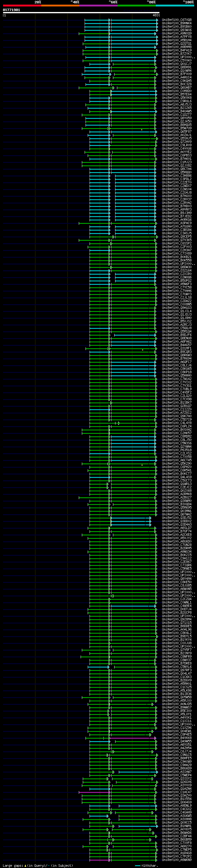Select the UniRef100_A6QFC7 label

pyautogui.click(x=176, y=361)
